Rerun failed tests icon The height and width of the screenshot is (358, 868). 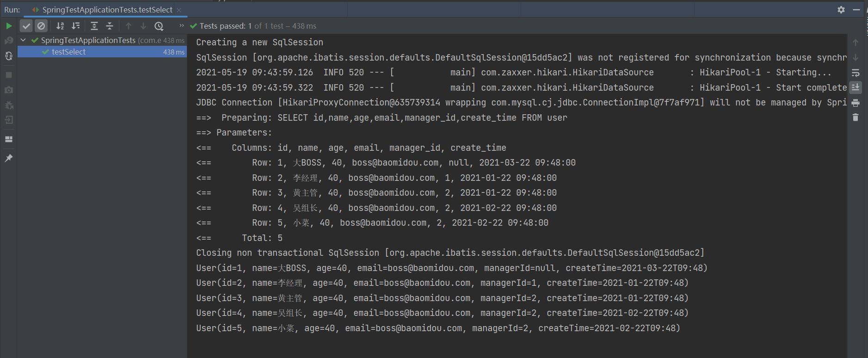(x=9, y=41)
